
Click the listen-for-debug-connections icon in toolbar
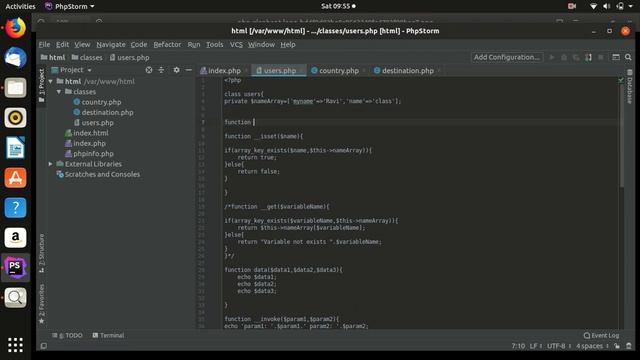pos(589,58)
